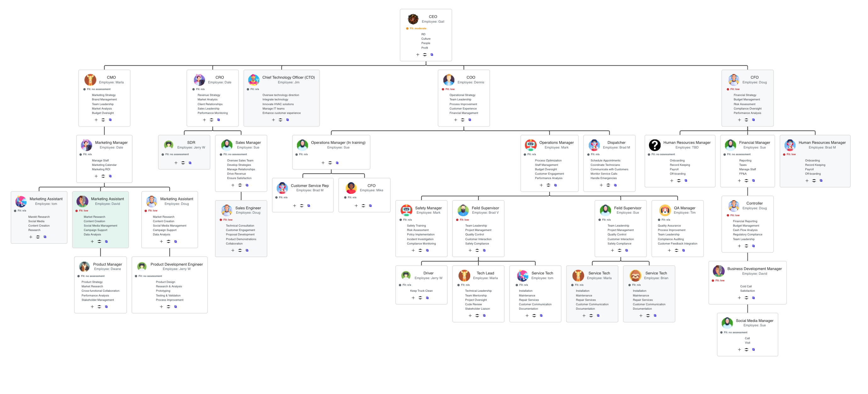Toggle collapse on the COO card
868x394 pixels.
pyautogui.click(x=462, y=120)
